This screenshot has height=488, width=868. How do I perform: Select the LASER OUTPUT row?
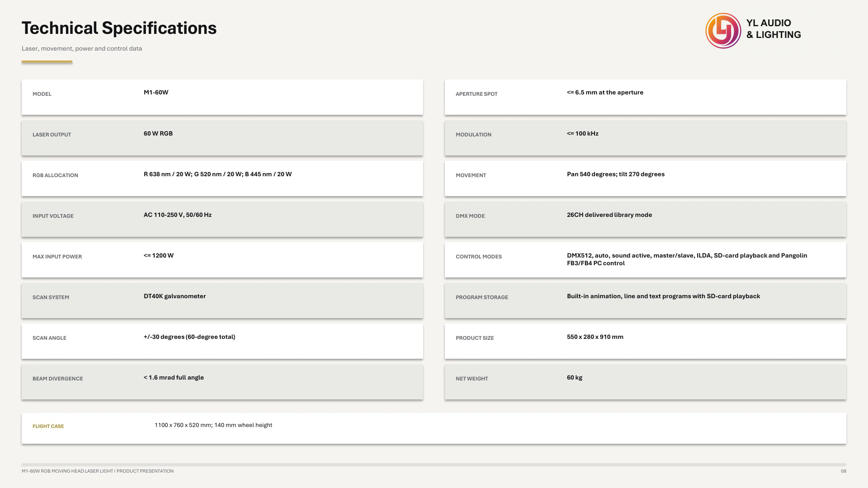pyautogui.click(x=222, y=138)
